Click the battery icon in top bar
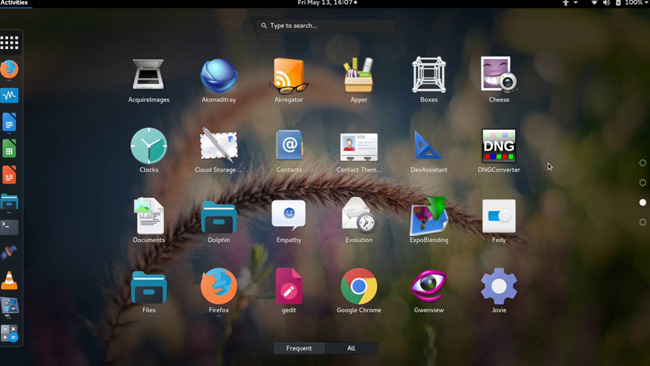Image resolution: width=650 pixels, height=366 pixels. [x=618, y=3]
